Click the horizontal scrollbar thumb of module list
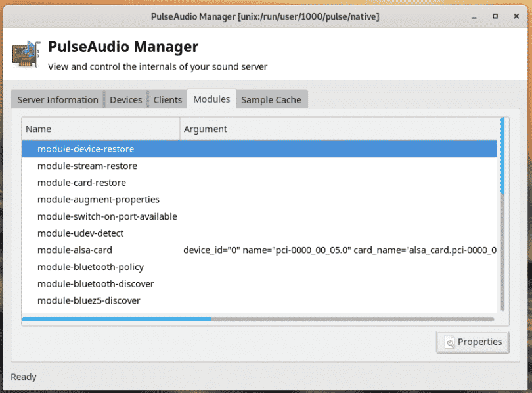Screen dimensions: 532x393 click(x=117, y=319)
